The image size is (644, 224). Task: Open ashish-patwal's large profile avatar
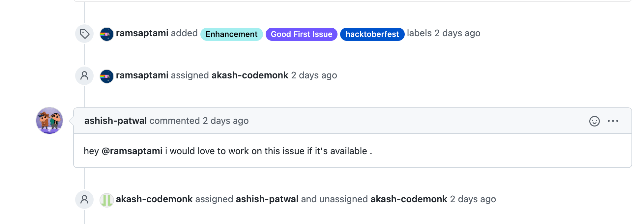click(x=49, y=120)
